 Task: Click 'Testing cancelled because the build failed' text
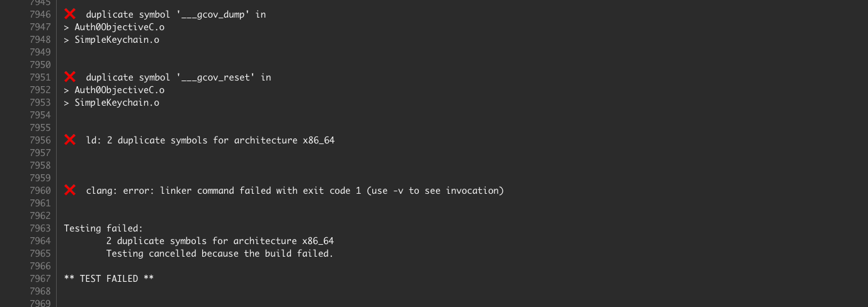click(x=219, y=254)
